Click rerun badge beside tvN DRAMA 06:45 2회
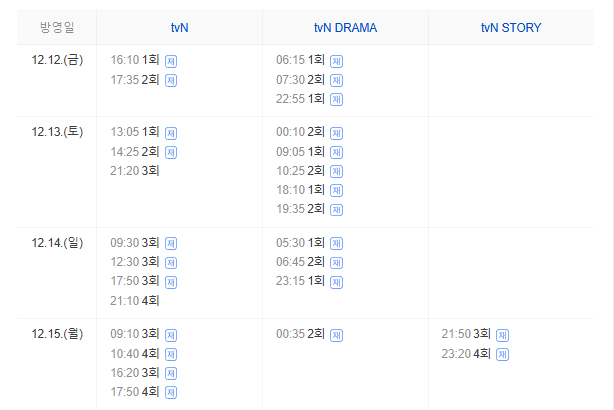This screenshot has height=410, width=614. click(336, 262)
